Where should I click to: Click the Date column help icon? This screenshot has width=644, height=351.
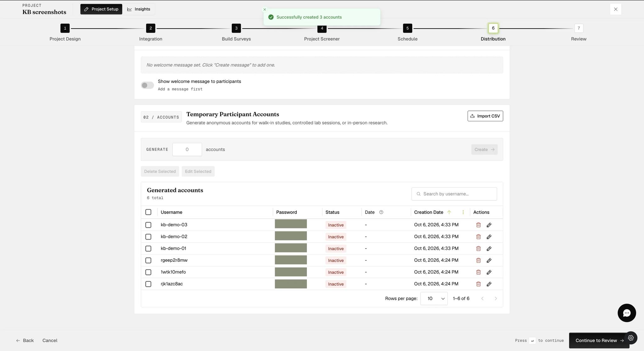pos(381,212)
